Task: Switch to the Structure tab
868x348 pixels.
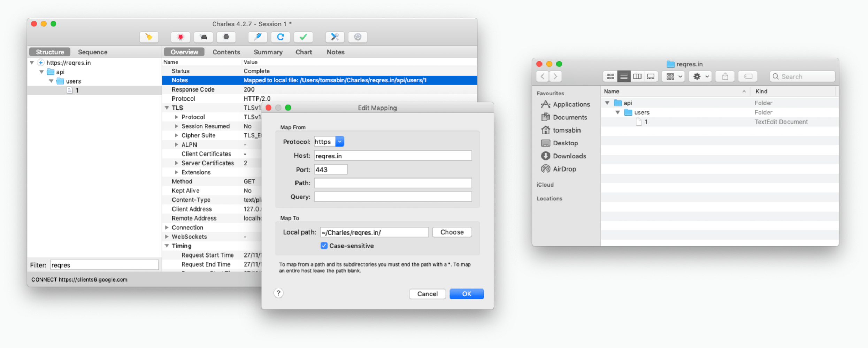Action: (x=50, y=52)
